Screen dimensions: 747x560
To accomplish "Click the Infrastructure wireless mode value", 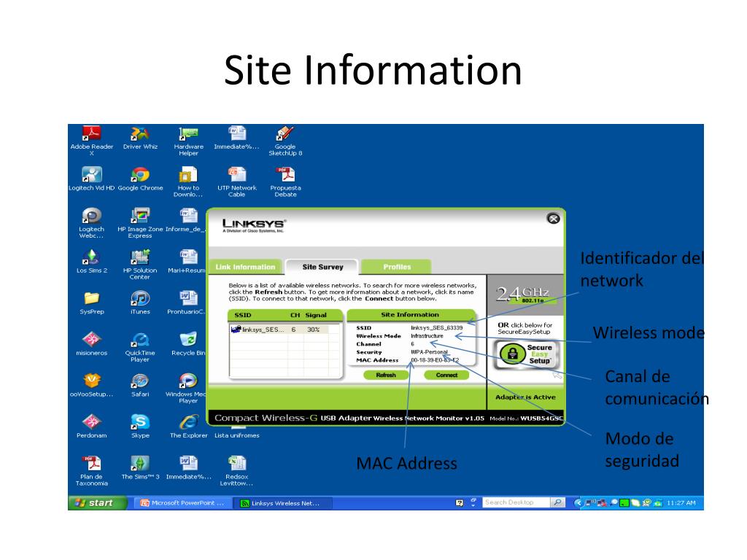I will 427,336.
